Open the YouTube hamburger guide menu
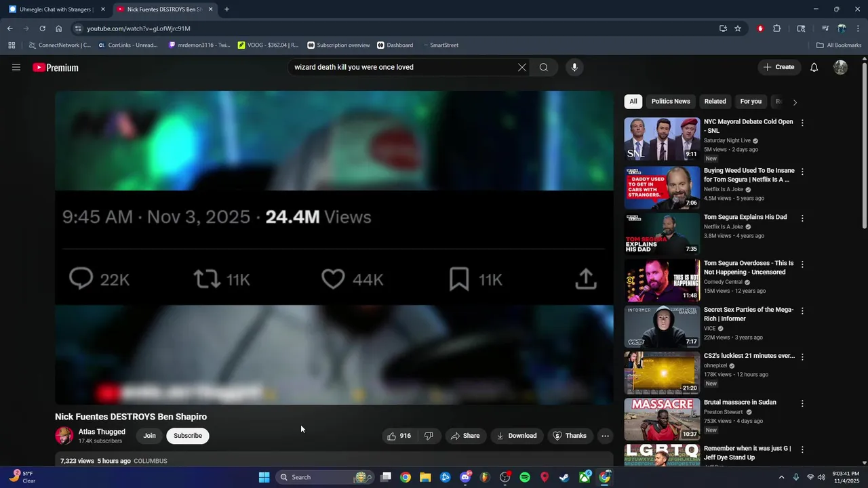This screenshot has height=488, width=868. [x=16, y=67]
